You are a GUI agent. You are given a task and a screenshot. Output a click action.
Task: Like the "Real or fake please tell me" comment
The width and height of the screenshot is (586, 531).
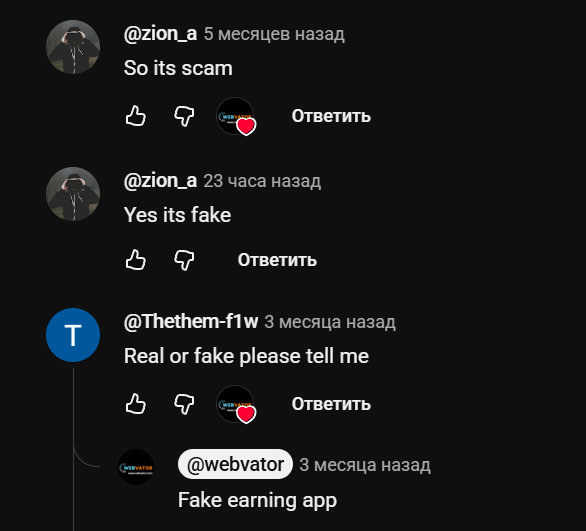(x=135, y=404)
